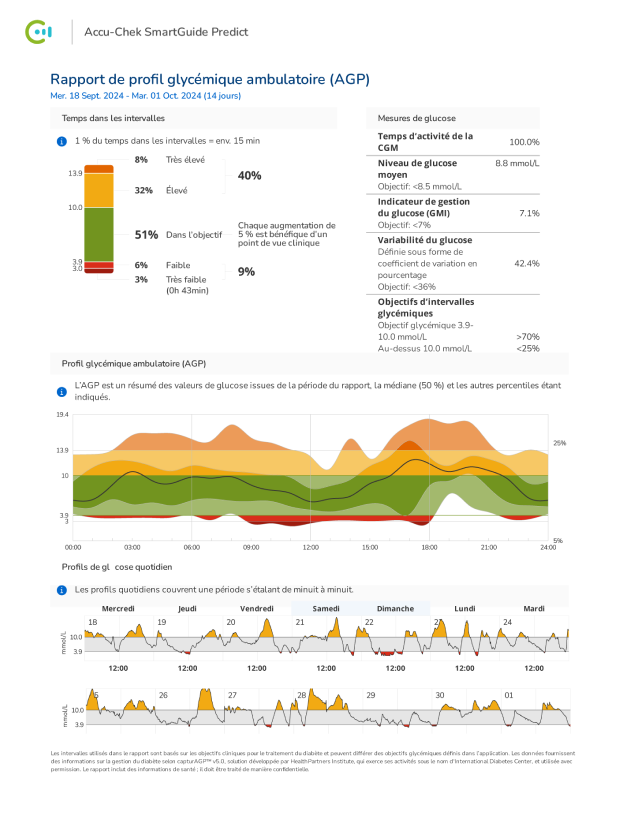This screenshot has height=818, width=619.
Task: Click the info icon beside '1 % du temps'
Action: pyautogui.click(x=62, y=141)
